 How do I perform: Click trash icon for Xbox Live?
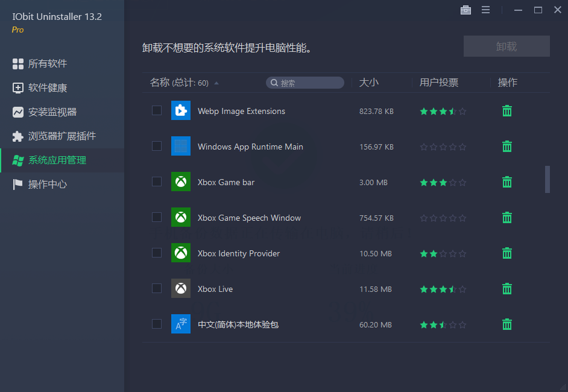pos(506,289)
